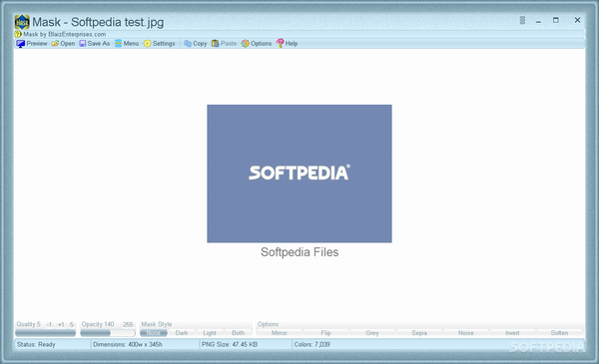Screen dimensions: 599x364
Task: Click the Preview monitor icon
Action: pyautogui.click(x=21, y=44)
